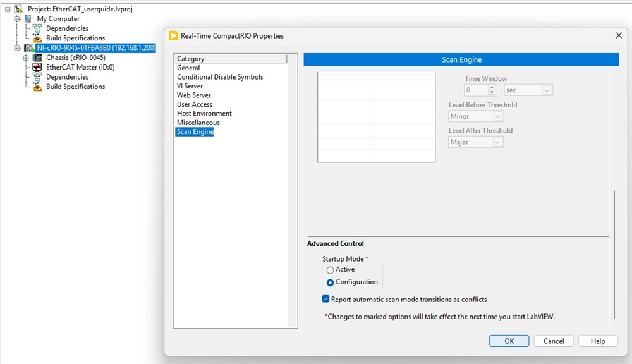Select Conditional Disable Symbols category
632x364 pixels.
point(220,77)
